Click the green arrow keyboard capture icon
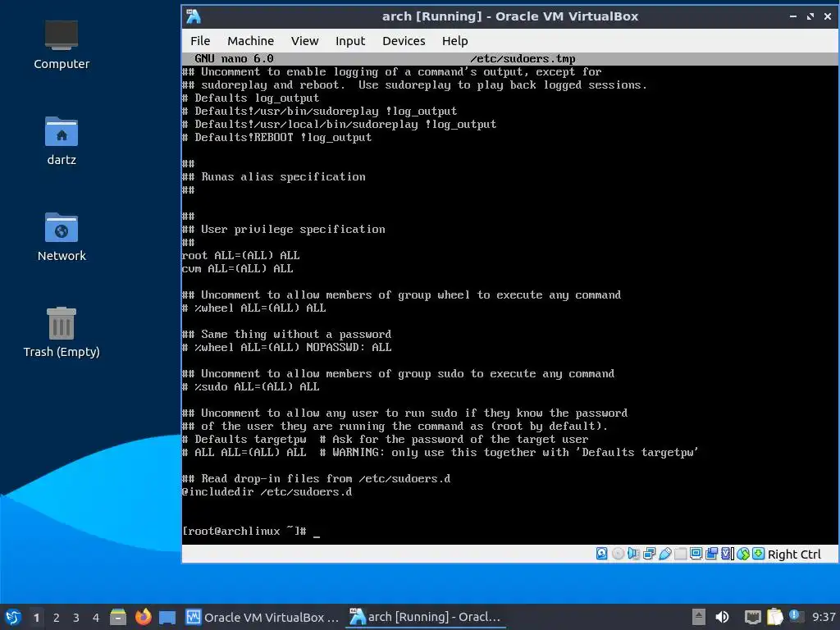 758,554
